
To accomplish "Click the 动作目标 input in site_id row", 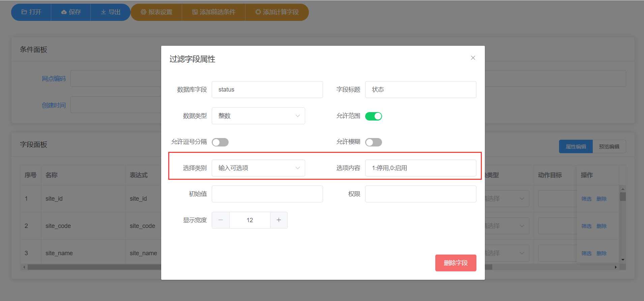I will pyautogui.click(x=557, y=199).
